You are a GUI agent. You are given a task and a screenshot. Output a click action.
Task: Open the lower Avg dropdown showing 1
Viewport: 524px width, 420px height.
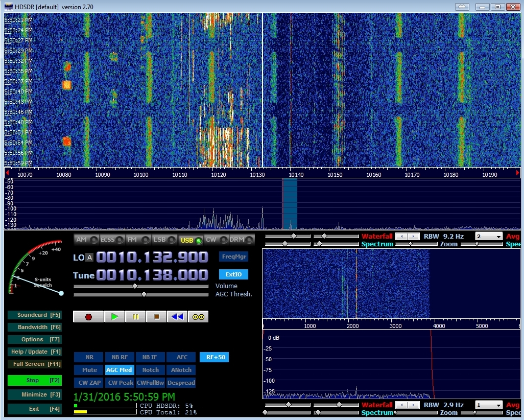click(489, 405)
